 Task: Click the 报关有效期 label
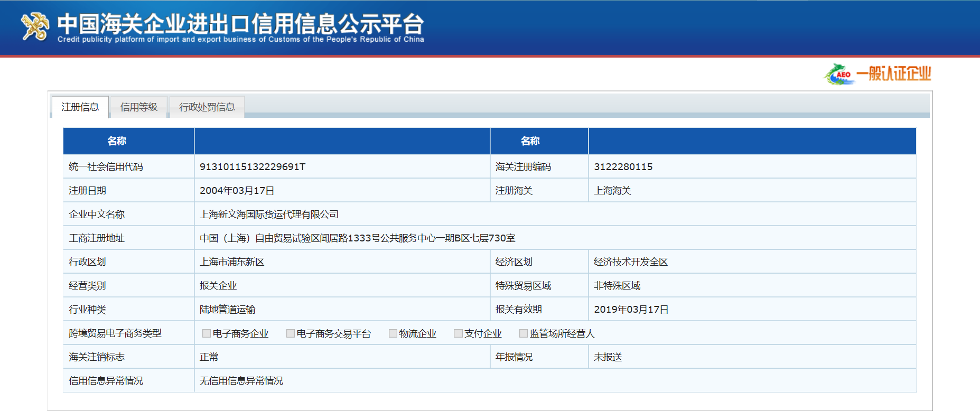click(x=518, y=310)
